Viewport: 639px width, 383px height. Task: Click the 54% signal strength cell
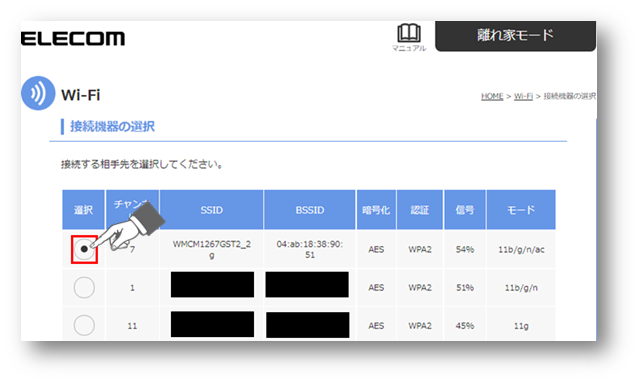tap(465, 249)
